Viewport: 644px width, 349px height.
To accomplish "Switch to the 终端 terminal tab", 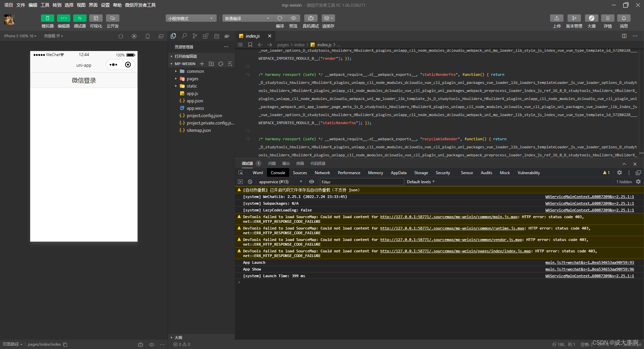I will coord(300,163).
